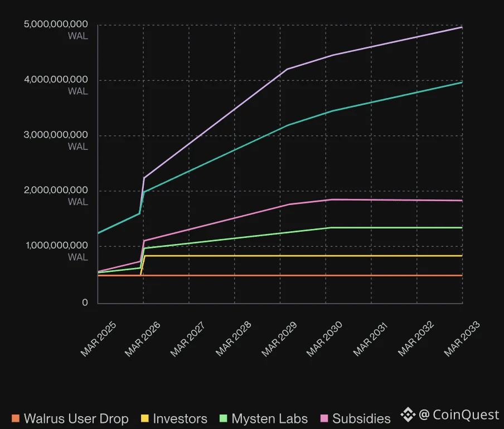Toggle the Investors series legend label

(180, 419)
